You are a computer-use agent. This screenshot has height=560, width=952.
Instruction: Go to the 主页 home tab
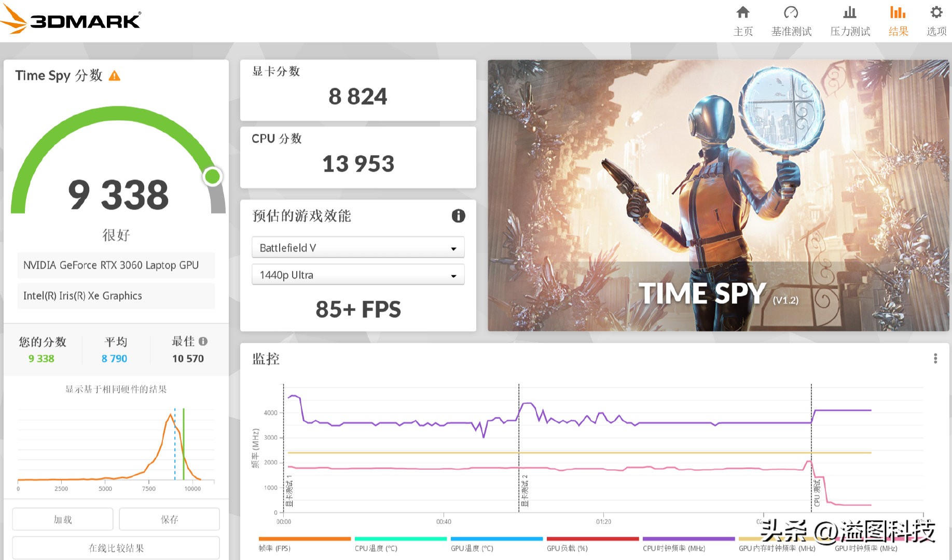(743, 21)
